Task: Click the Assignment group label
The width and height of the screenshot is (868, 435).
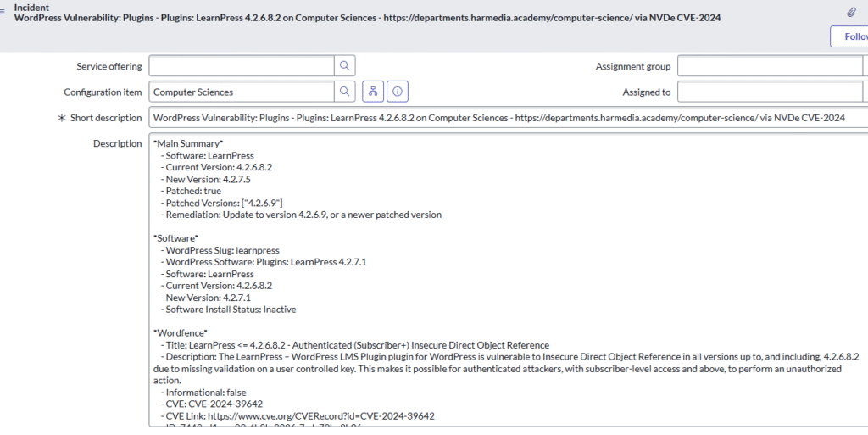Action: [632, 67]
